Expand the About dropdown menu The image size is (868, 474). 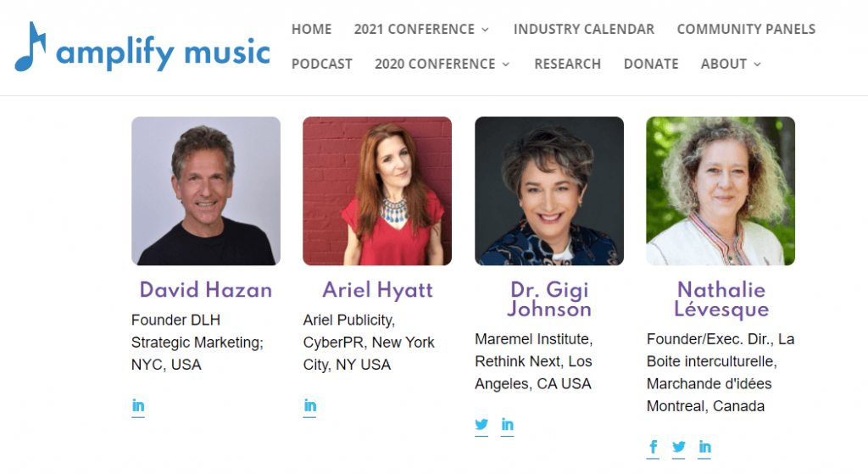click(x=731, y=64)
